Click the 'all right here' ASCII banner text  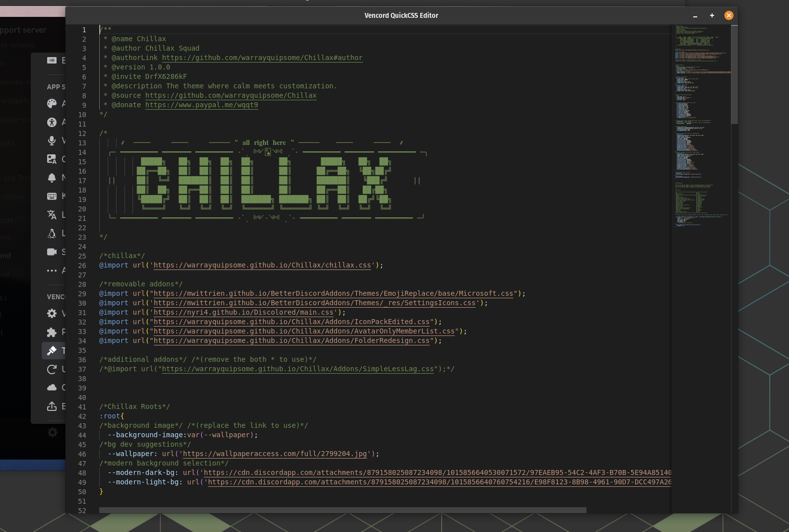click(264, 142)
